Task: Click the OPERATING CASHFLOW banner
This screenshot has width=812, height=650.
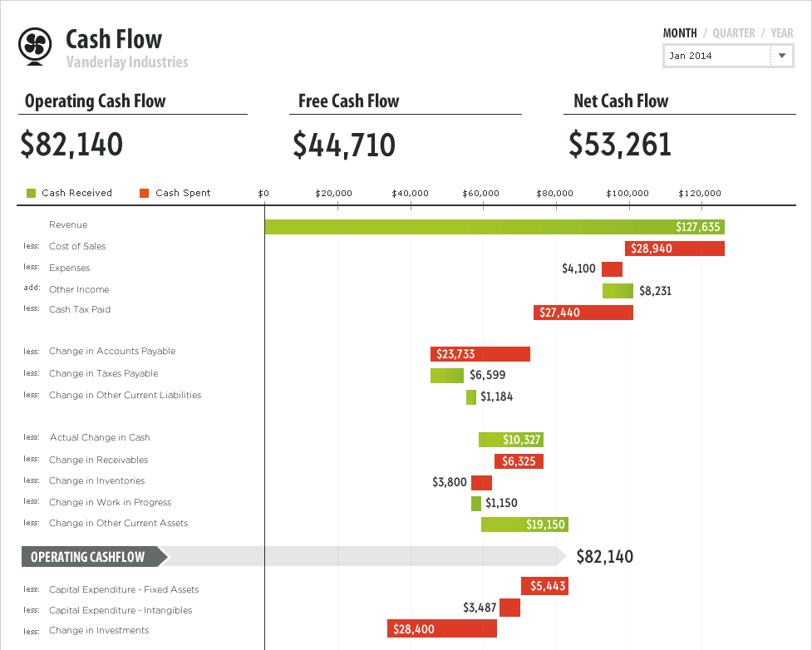Action: 86,556
